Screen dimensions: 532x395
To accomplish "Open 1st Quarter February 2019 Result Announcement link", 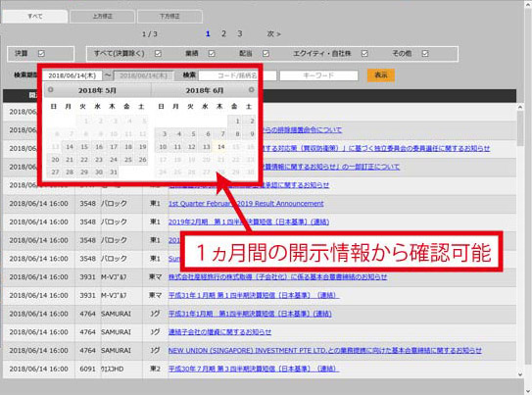I will coord(246,204).
